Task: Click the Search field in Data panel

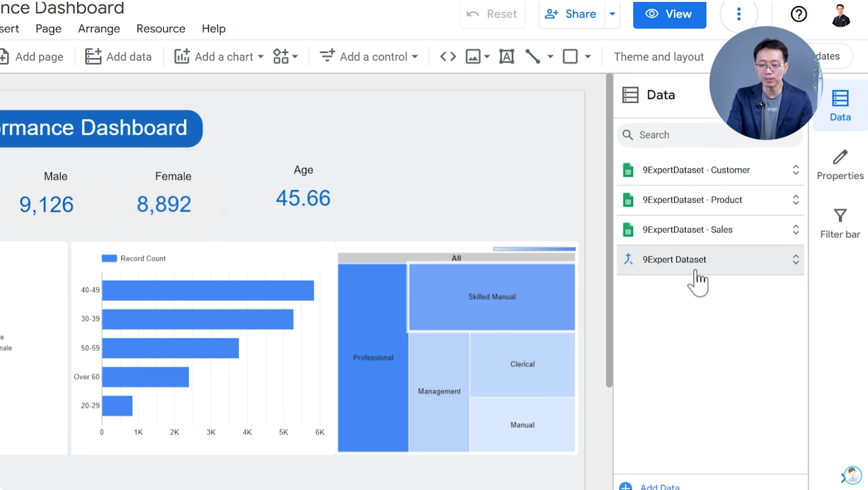Action: pyautogui.click(x=675, y=135)
